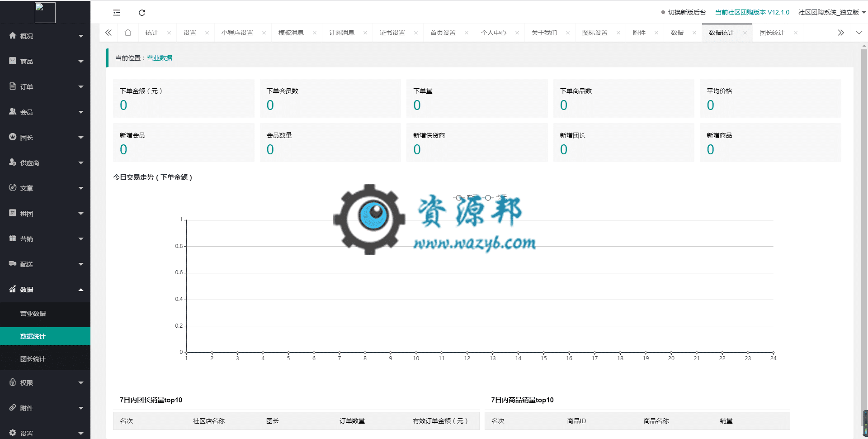
Task: Switch to the 个人中心 tab
Action: tap(494, 33)
